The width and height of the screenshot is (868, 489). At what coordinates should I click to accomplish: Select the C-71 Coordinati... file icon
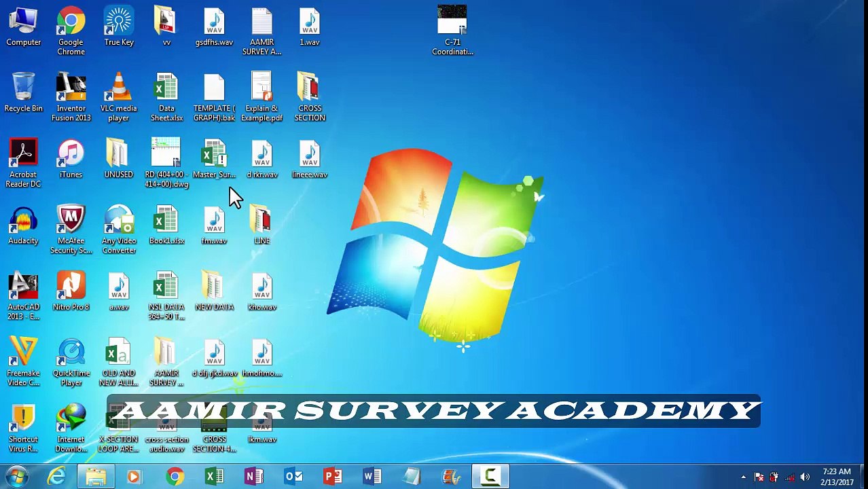[452, 31]
